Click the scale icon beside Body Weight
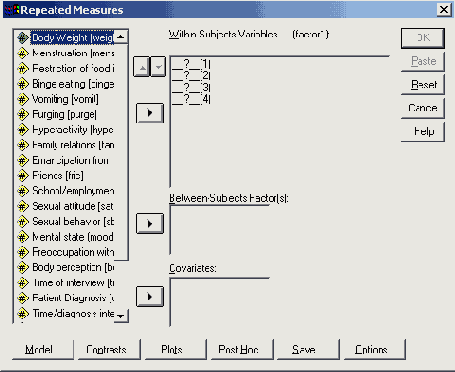 [23, 38]
